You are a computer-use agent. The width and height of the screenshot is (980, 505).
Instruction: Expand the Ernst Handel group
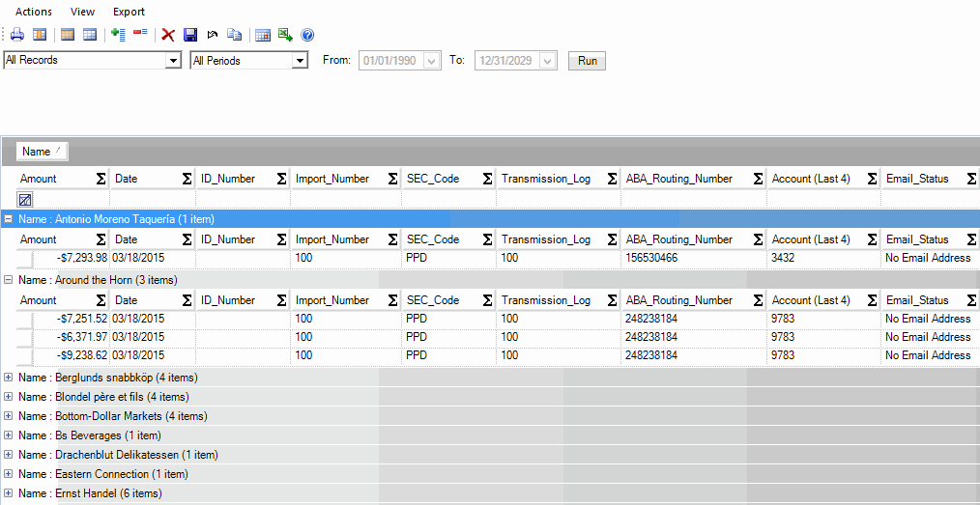9,493
